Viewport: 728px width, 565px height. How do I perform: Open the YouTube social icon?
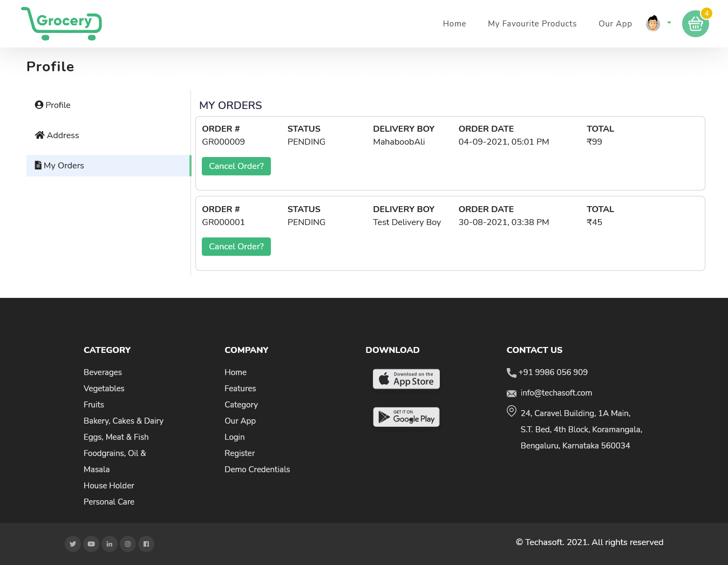[x=91, y=544]
